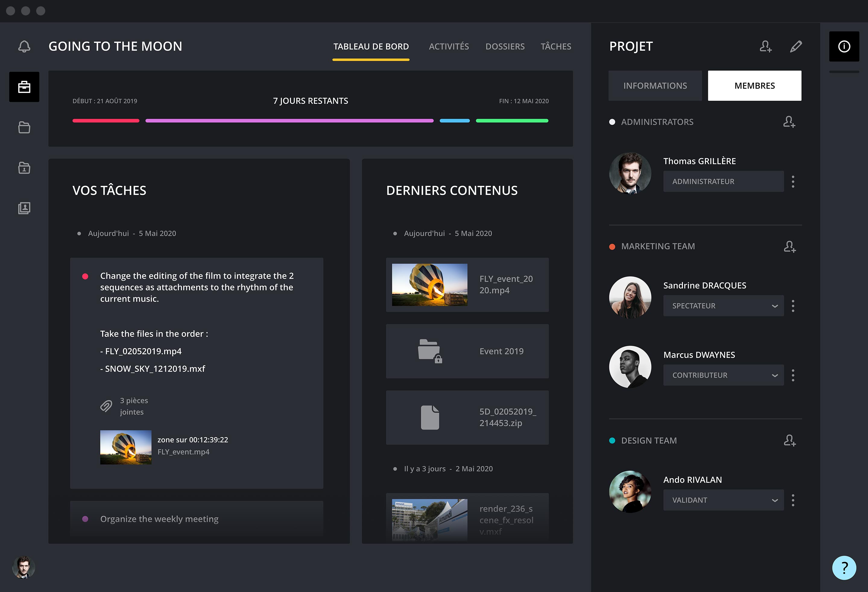Open the notifications bell
The height and width of the screenshot is (592, 868).
click(24, 46)
